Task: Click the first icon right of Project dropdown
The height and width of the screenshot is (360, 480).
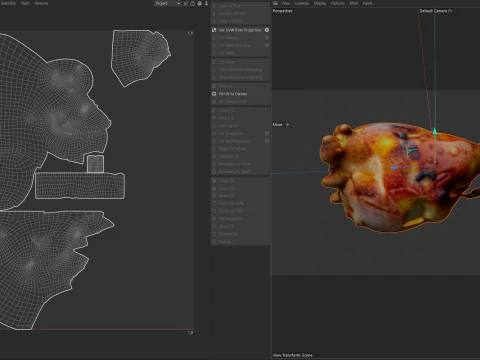Action: coord(186,3)
